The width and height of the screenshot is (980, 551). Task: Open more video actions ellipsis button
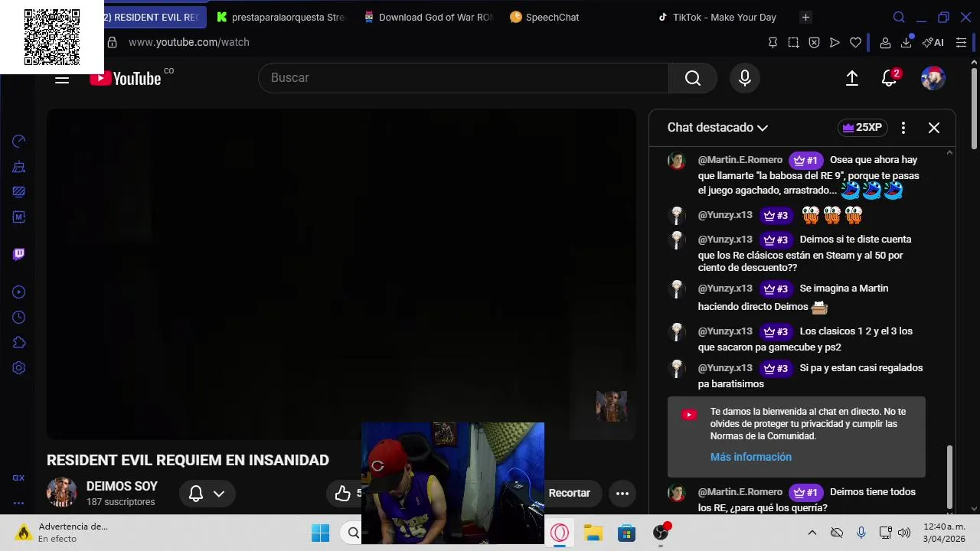[x=622, y=494]
